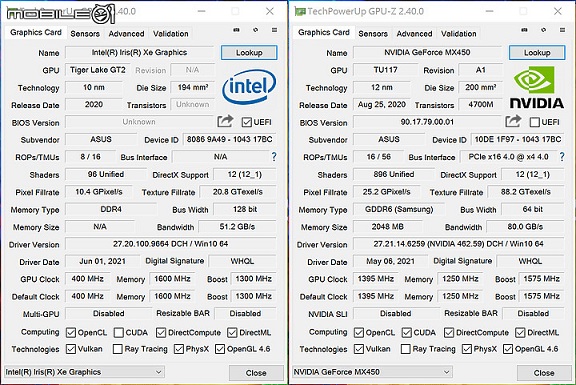
Task: Click the refresh icon in Intel GPU-Z window
Action: (x=256, y=30)
